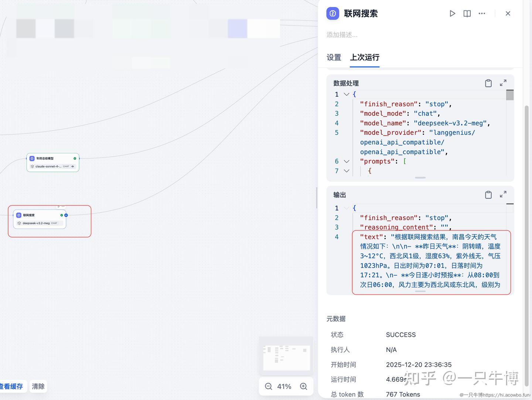This screenshot has width=532, height=400.
Task: Copy the 数据处理 JSON to clipboard
Action: click(488, 83)
